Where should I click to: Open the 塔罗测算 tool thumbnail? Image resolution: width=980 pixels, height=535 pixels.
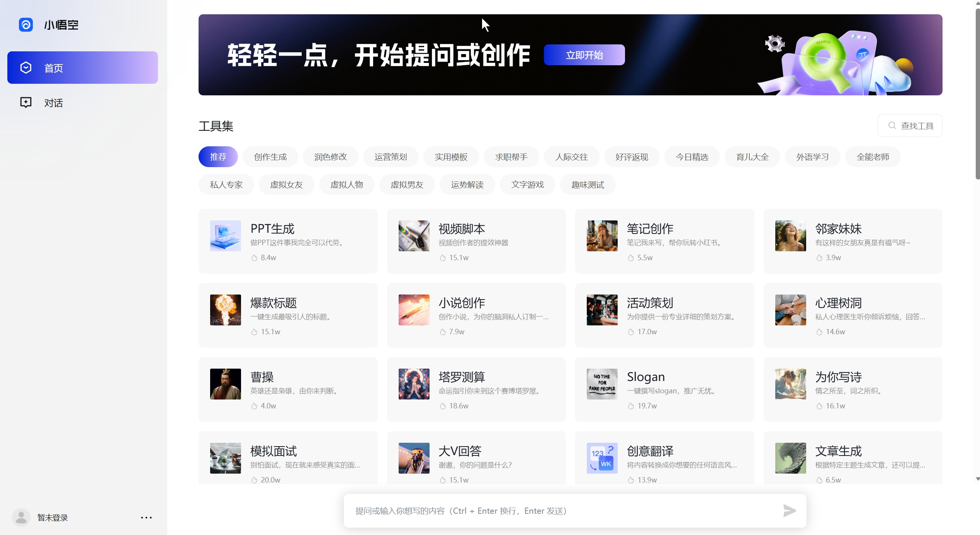[414, 384]
